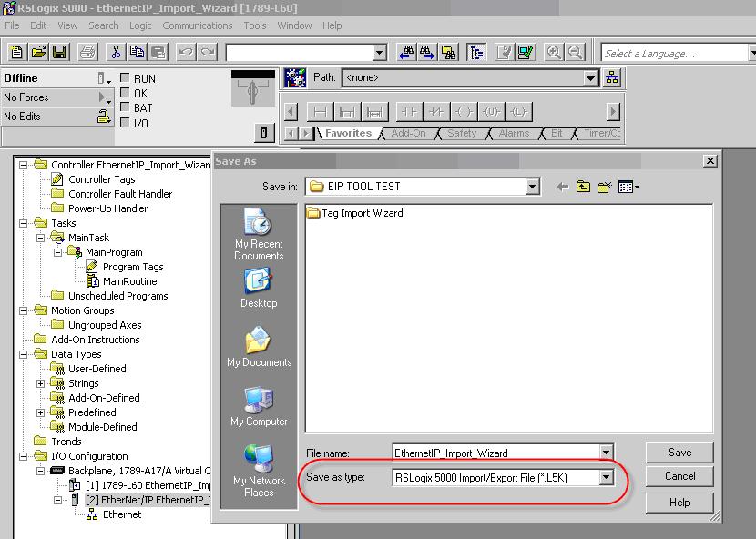The height and width of the screenshot is (539, 756).
Task: Insert an Output Energize (OTE) coil
Action: pyautogui.click(x=464, y=112)
